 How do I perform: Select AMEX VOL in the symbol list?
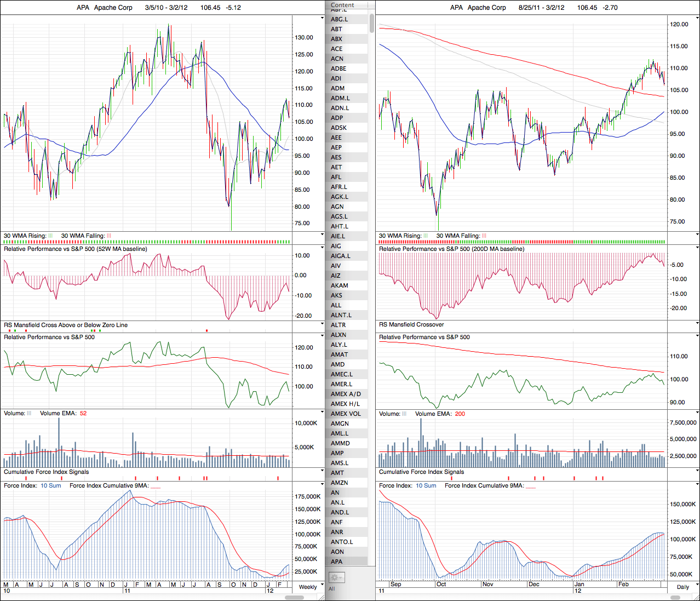pos(347,414)
